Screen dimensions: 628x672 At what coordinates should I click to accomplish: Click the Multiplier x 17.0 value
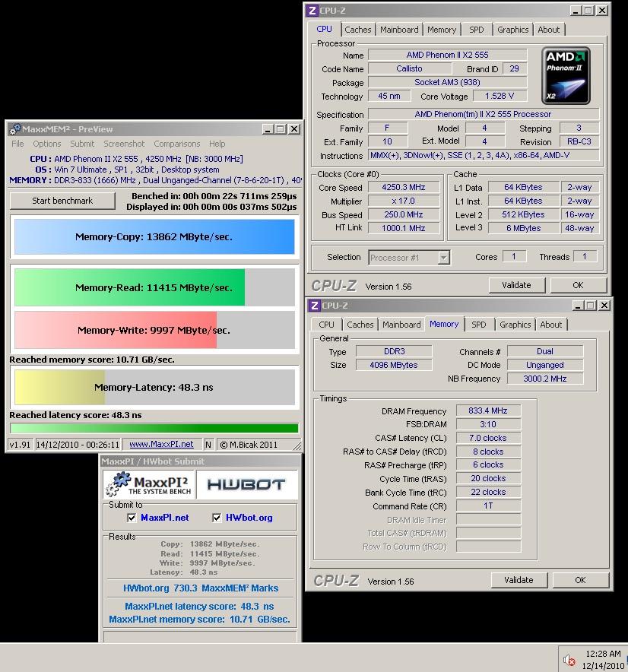point(404,201)
